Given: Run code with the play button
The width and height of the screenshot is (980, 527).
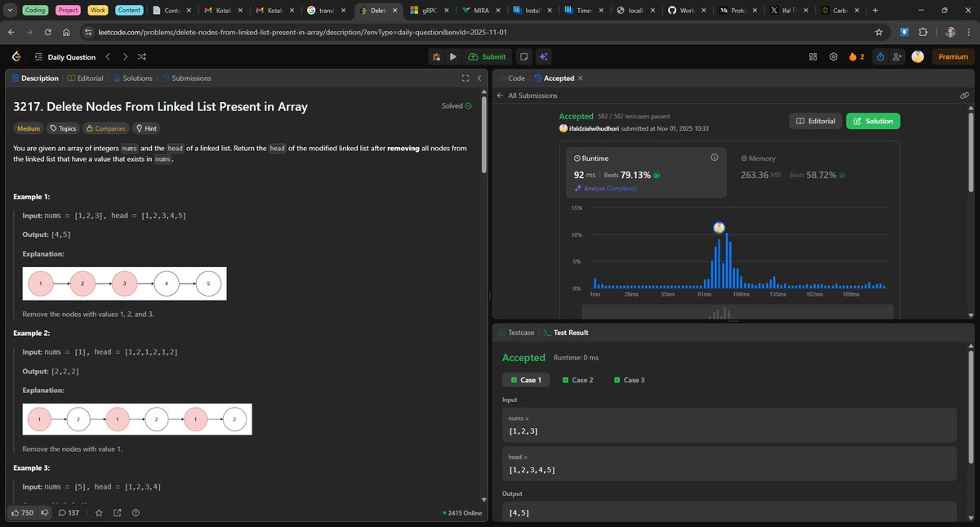Looking at the screenshot, I should (x=453, y=57).
